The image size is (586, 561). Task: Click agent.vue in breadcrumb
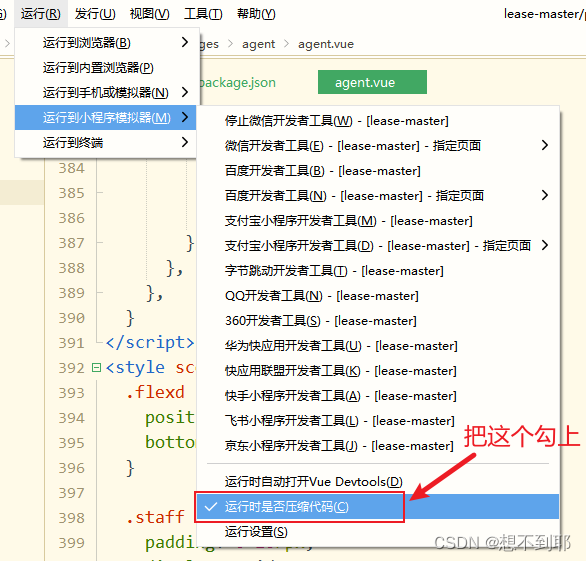[326, 44]
